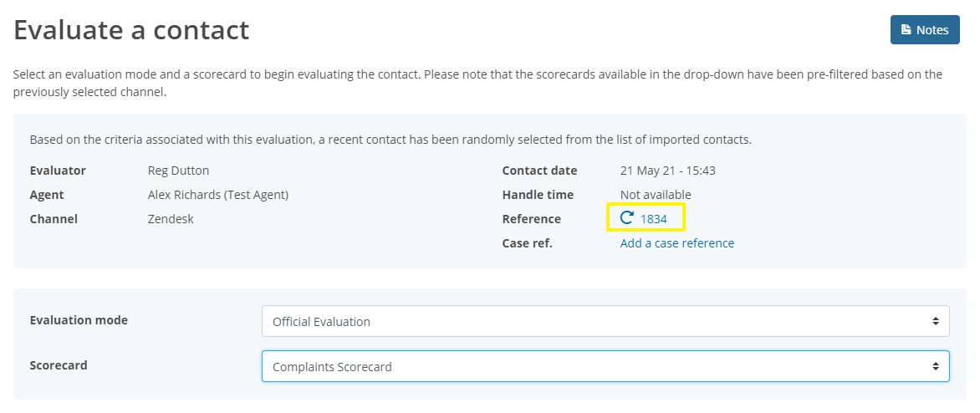Click the Scorecard dropdown arrow indicator
The height and width of the screenshot is (413, 980).
pos(935,366)
